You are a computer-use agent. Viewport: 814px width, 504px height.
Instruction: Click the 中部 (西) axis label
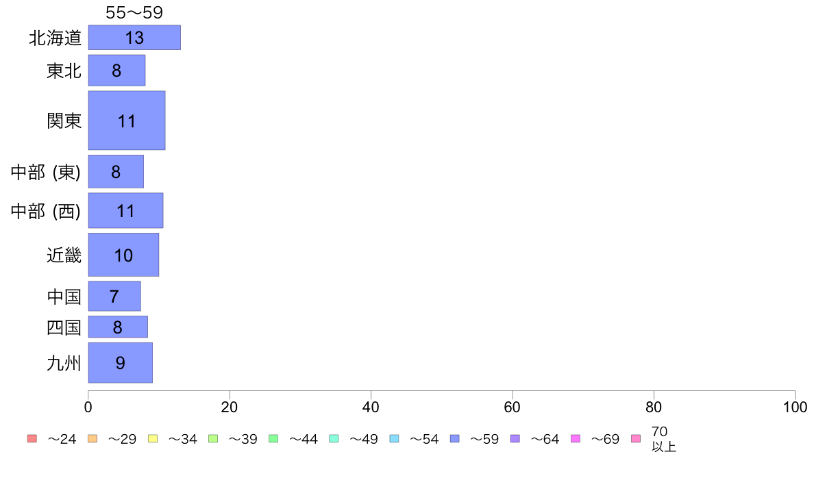click(x=46, y=211)
